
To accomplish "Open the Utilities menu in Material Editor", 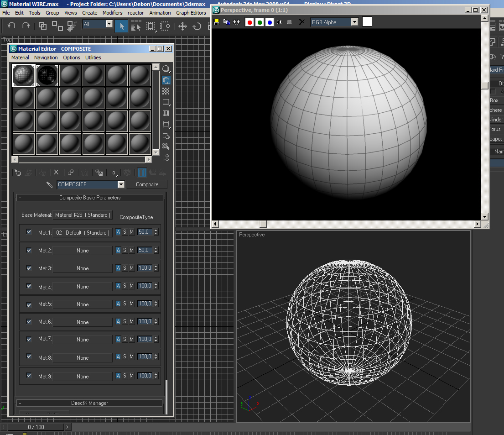I will 93,58.
